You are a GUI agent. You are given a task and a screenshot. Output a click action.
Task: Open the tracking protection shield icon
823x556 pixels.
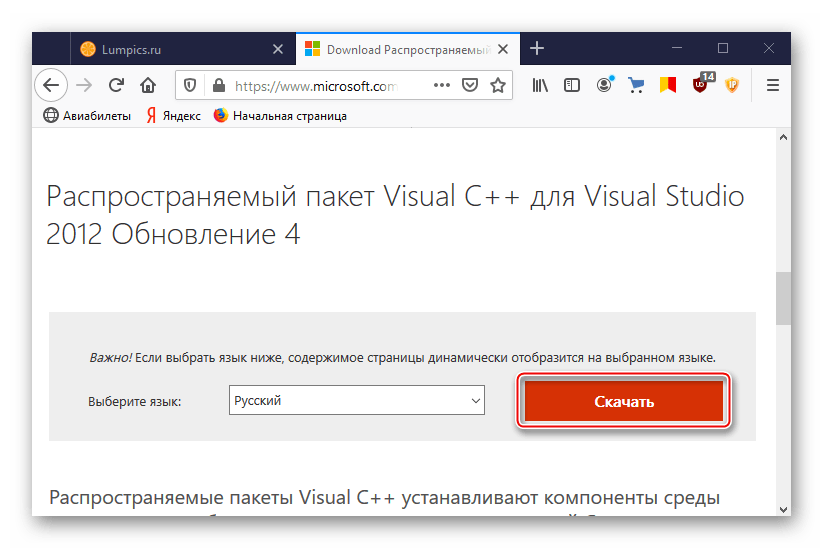[x=190, y=85]
